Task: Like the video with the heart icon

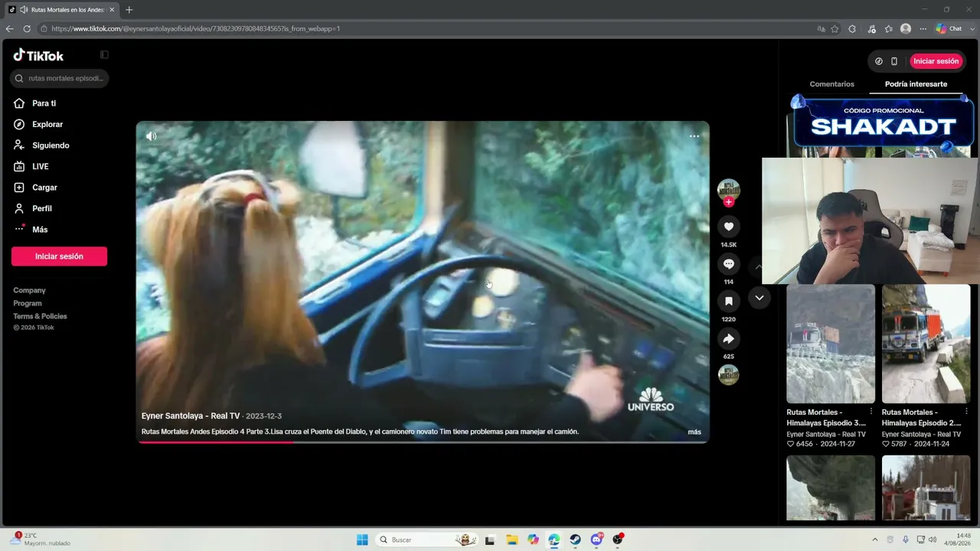Action: click(x=728, y=227)
